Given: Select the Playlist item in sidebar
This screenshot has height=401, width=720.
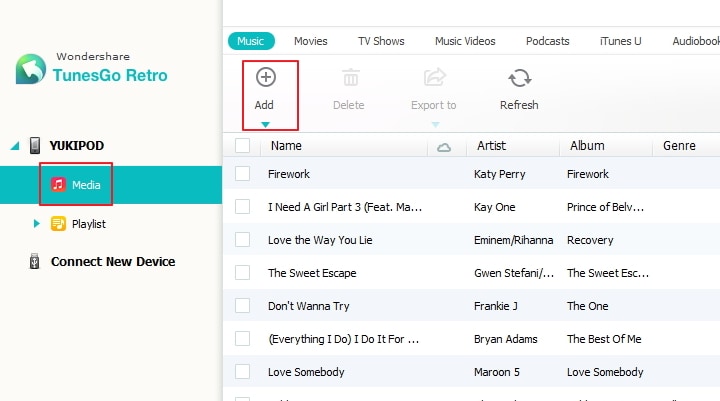Looking at the screenshot, I should 89,224.
